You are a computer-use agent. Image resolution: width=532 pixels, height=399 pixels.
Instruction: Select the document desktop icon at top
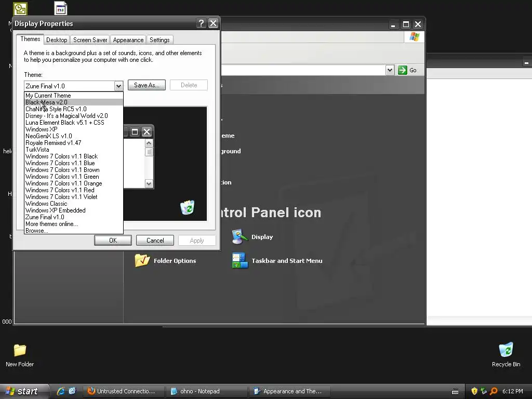[x=61, y=8]
